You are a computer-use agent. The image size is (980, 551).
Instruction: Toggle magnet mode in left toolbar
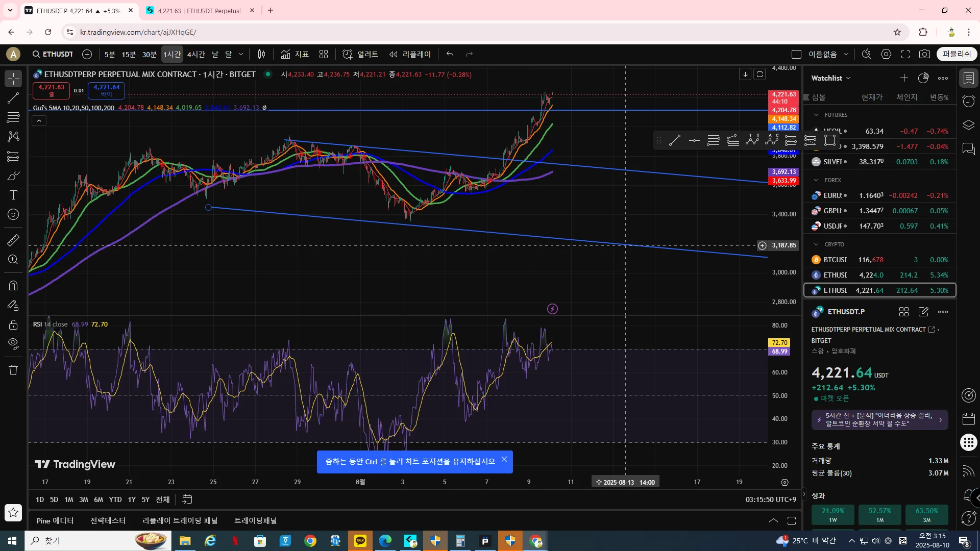pos(13,286)
